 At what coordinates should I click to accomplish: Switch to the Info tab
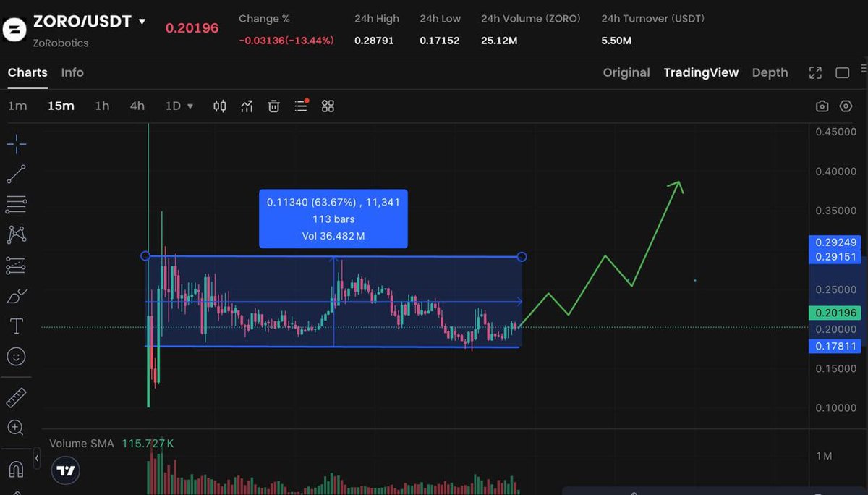coord(72,72)
